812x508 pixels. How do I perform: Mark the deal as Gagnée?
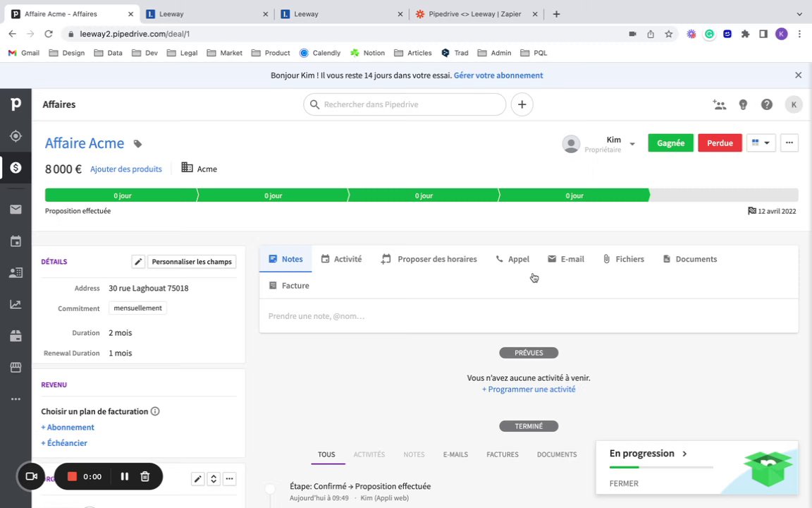point(670,143)
